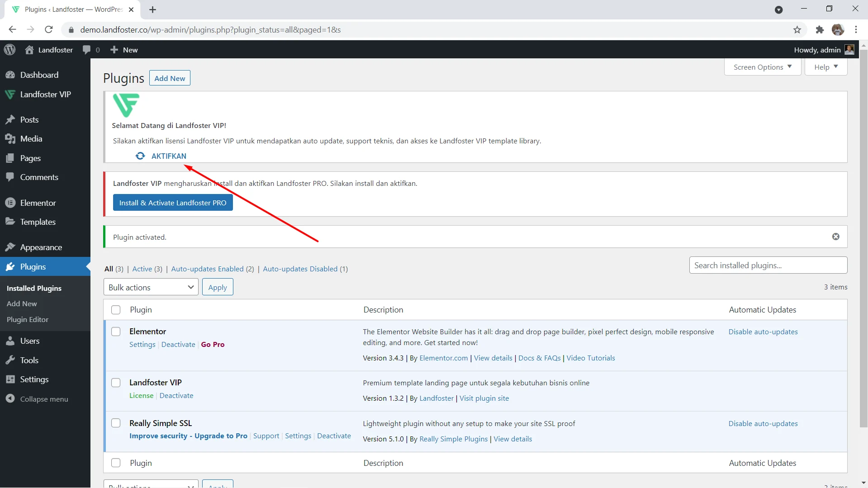Click the Landfoster VIP logo in notice
Image resolution: width=868 pixels, height=488 pixels.
[126, 105]
